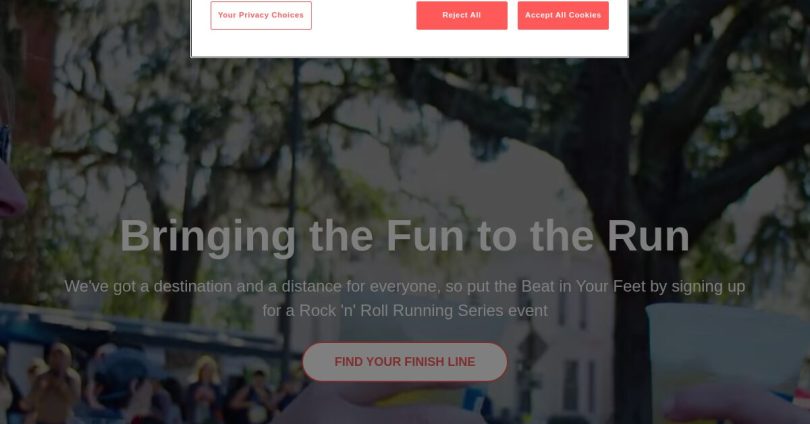Manage cookies via the outlined privacy button
Viewport: 810px width, 424px height.
point(261,15)
